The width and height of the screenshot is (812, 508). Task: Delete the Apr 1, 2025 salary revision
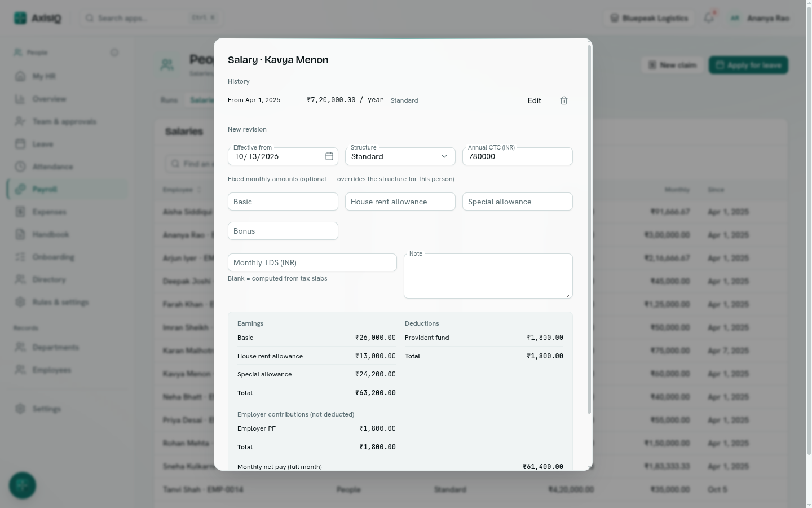coord(564,100)
